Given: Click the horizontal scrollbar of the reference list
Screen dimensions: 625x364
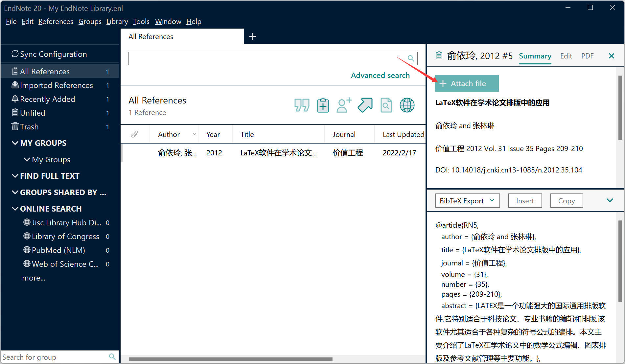Looking at the screenshot, I should click(x=231, y=359).
